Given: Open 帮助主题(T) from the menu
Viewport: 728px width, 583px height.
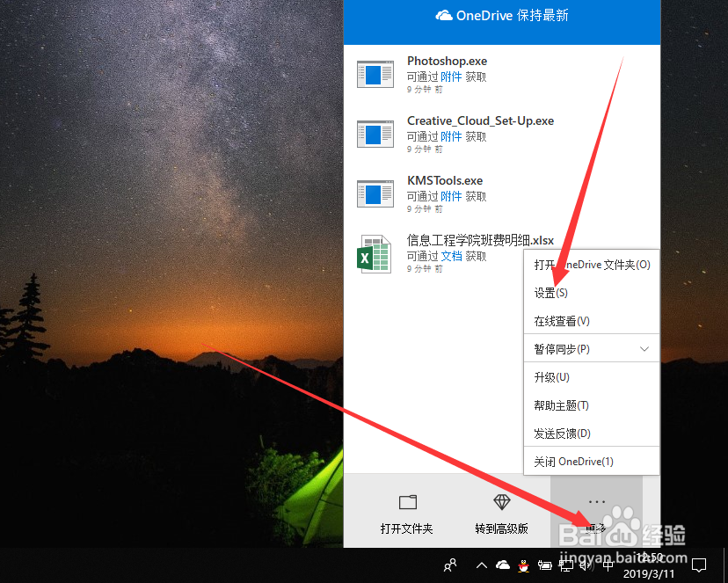Looking at the screenshot, I should coord(592,405).
